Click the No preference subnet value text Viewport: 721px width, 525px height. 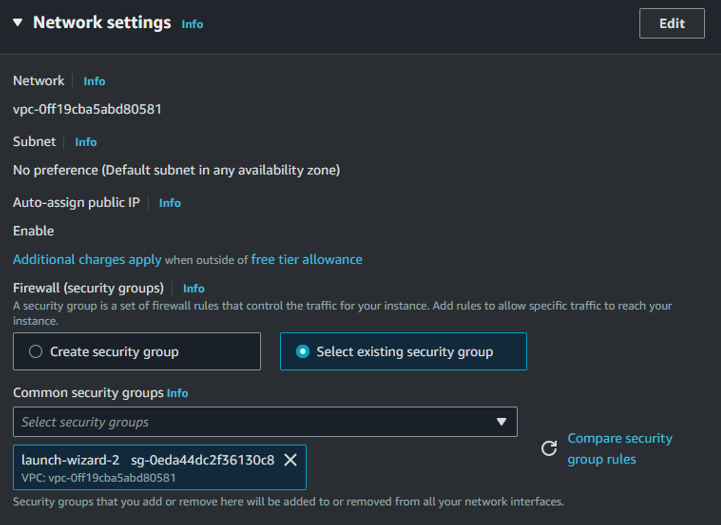coord(177,171)
